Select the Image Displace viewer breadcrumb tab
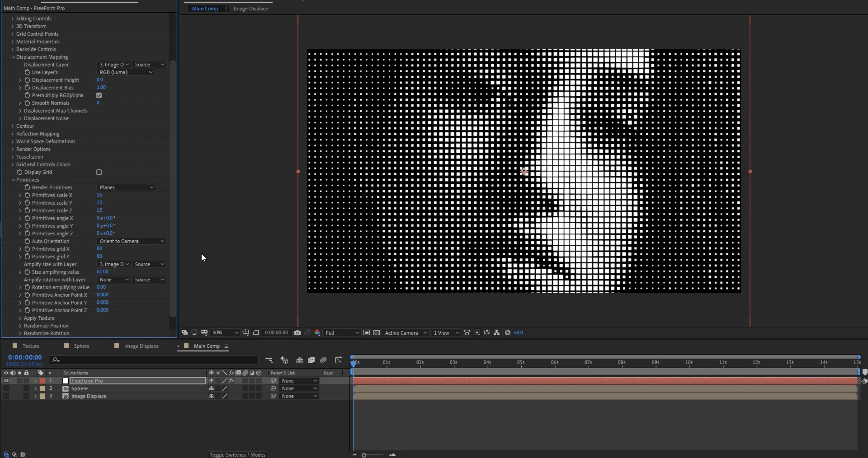 click(x=251, y=9)
